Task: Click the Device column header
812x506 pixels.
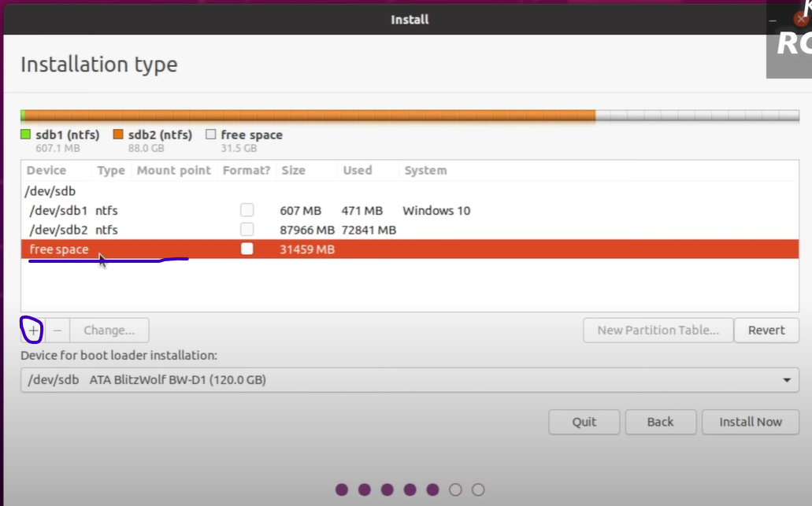Action: [46, 170]
